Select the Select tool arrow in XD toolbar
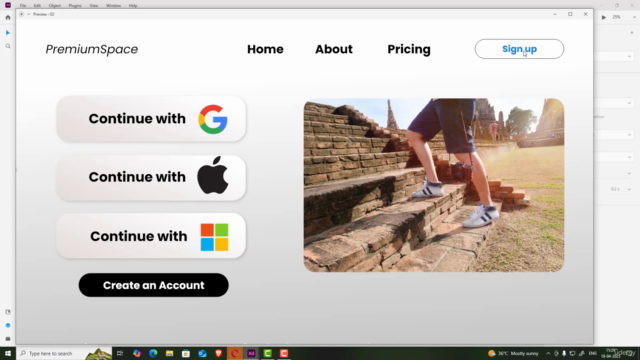Screen dimensions: 640x360 (x=8, y=33)
